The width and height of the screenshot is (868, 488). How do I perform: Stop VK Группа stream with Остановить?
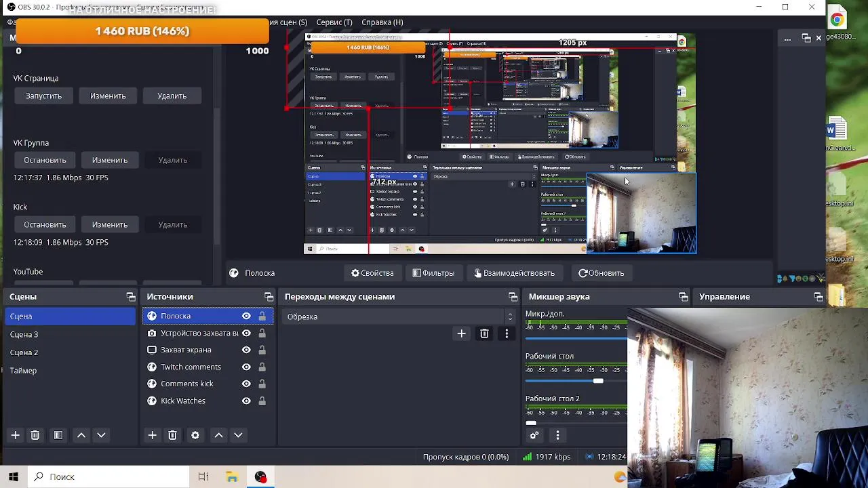tap(45, 160)
